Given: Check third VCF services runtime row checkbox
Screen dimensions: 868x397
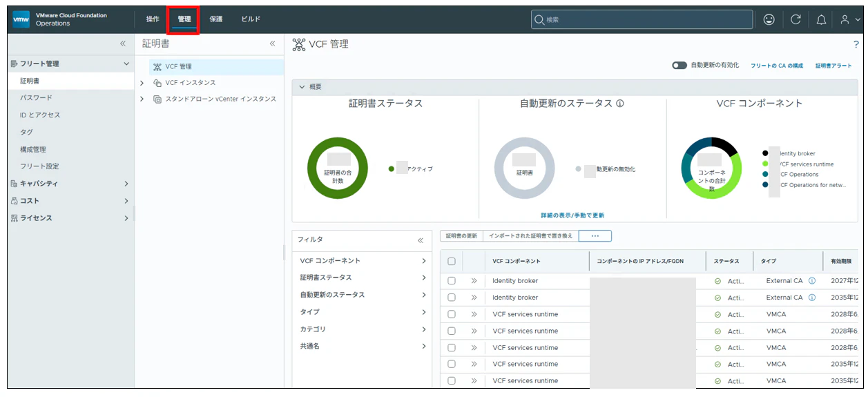Looking at the screenshot, I should (x=452, y=347).
